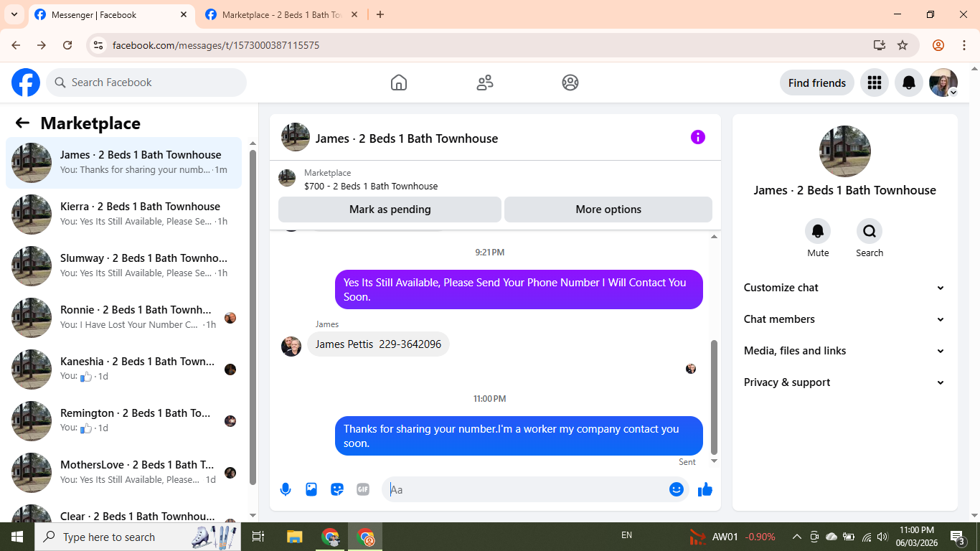Click the James 2 Beds 1 Bath Townhouse chat header title

[407, 138]
